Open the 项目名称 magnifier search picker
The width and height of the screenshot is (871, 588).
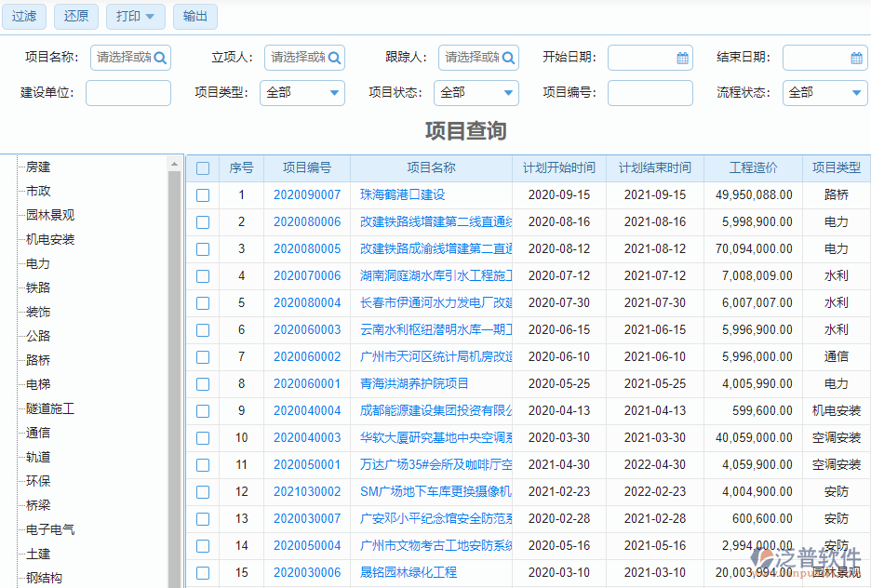[x=160, y=57]
